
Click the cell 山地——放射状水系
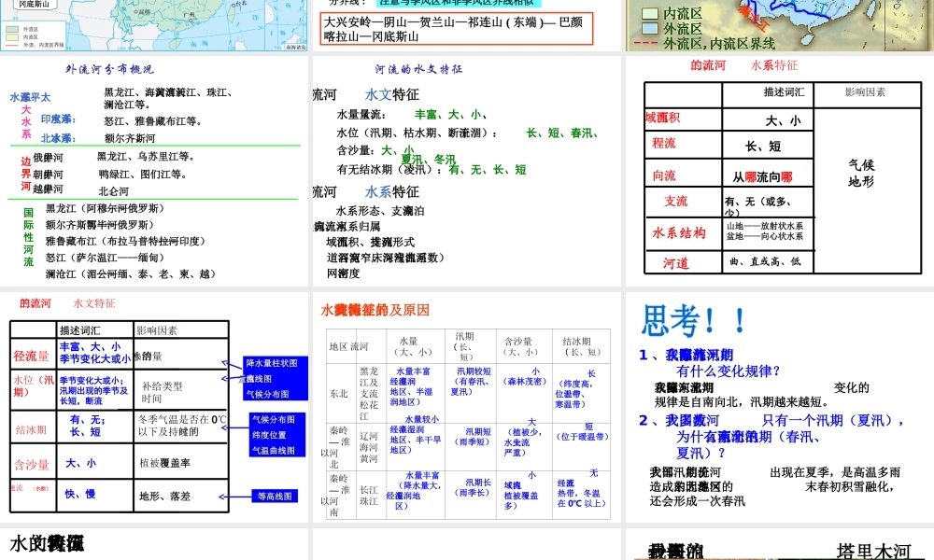(x=765, y=226)
